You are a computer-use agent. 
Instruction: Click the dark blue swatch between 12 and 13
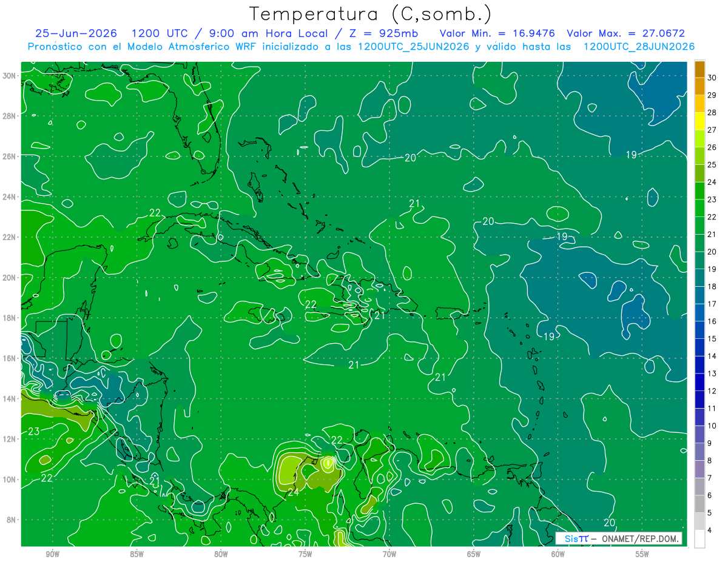pyautogui.click(x=700, y=382)
